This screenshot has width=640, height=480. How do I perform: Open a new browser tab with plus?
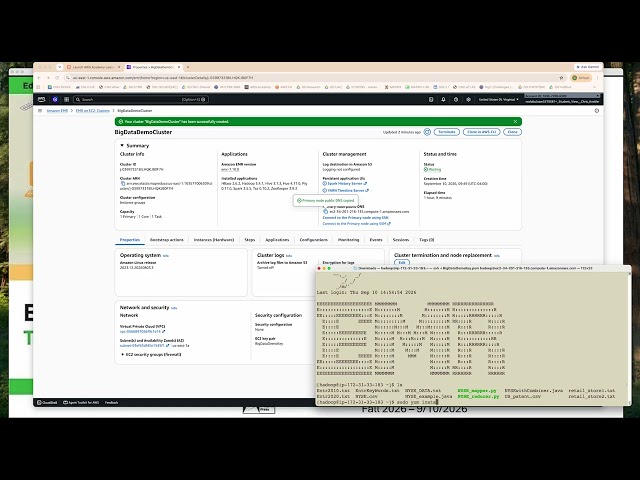coord(188,67)
